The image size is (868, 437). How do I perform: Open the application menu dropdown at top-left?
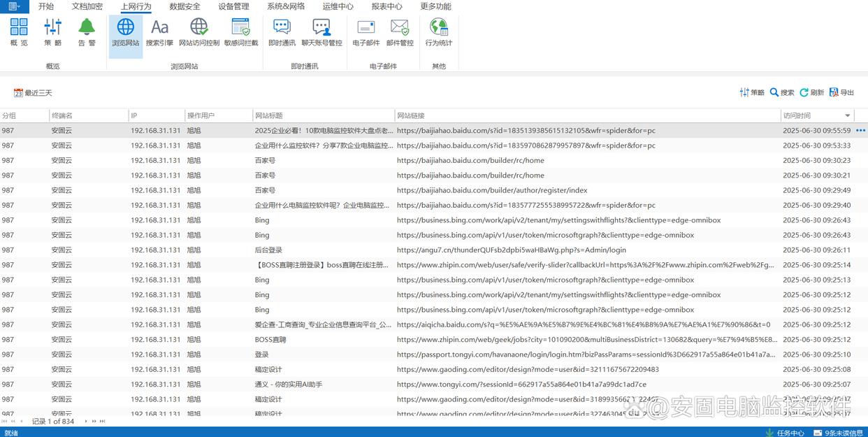tap(14, 6)
